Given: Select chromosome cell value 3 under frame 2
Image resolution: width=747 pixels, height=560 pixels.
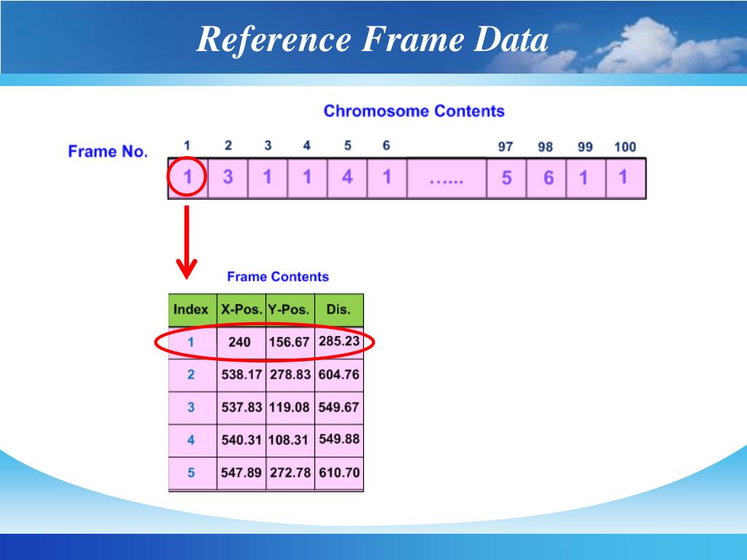Looking at the screenshot, I should click(228, 176).
